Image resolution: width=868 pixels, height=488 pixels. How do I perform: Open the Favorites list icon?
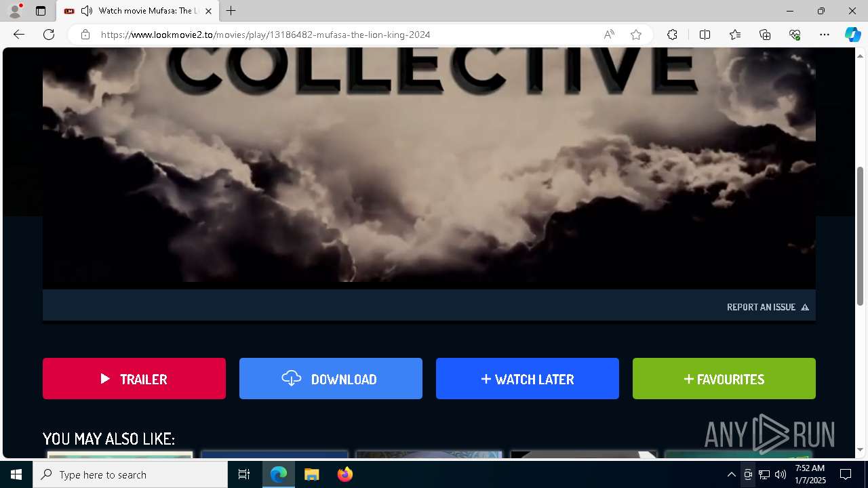pyautogui.click(x=735, y=35)
